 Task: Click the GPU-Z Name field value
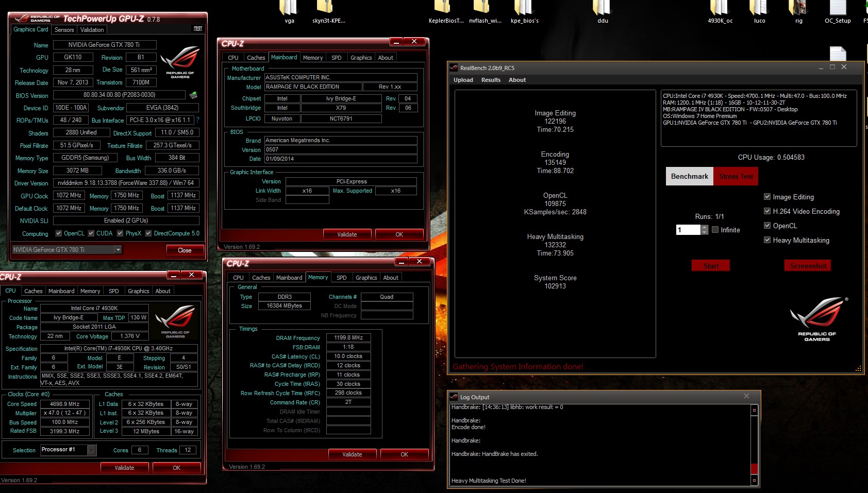click(105, 45)
